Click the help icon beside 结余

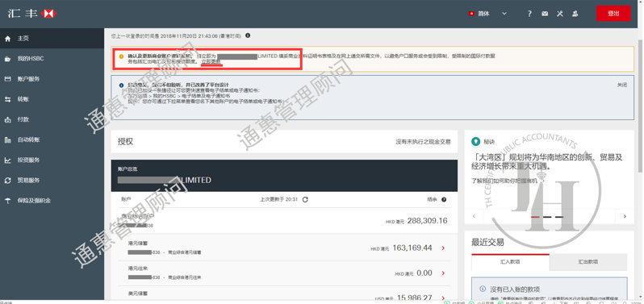coord(444,199)
